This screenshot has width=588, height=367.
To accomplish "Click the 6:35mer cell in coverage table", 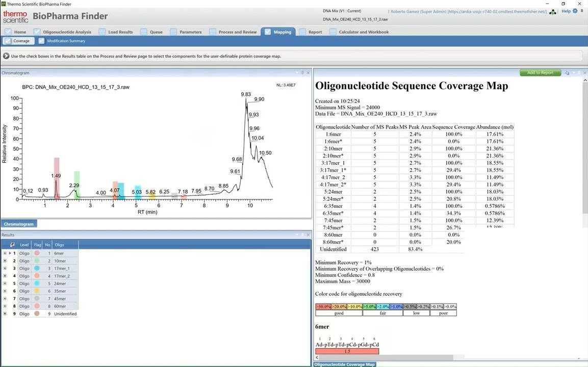I will (333, 206).
